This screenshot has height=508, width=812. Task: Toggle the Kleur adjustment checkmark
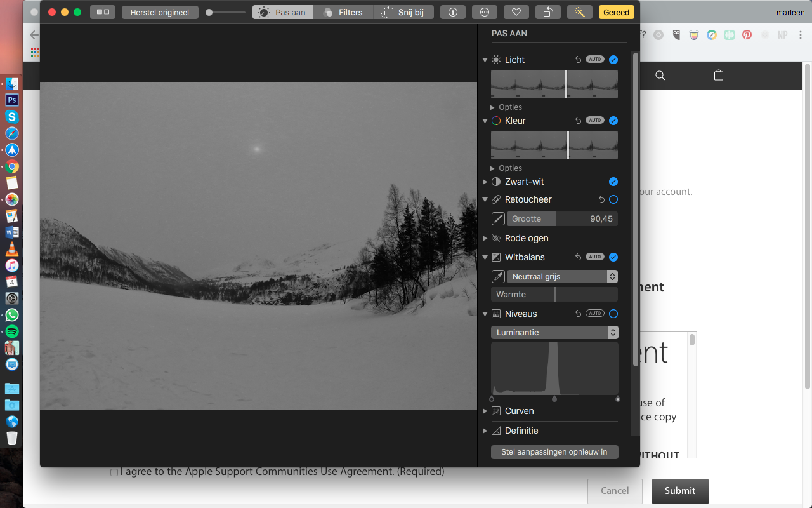point(613,121)
